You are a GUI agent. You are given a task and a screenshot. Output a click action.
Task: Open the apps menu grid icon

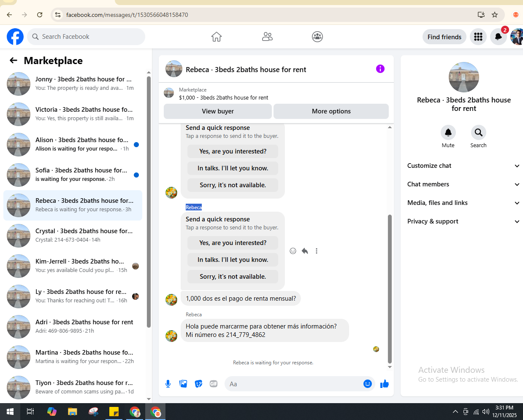(478, 37)
